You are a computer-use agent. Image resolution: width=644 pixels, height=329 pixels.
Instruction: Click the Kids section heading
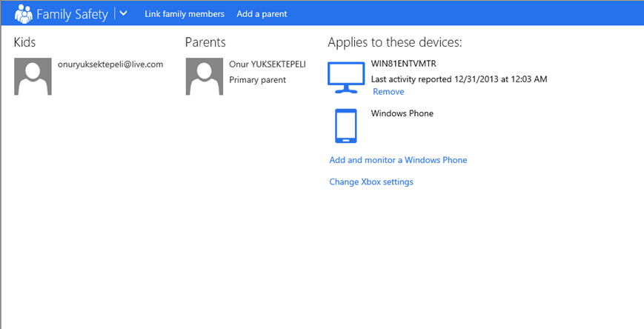tap(24, 42)
